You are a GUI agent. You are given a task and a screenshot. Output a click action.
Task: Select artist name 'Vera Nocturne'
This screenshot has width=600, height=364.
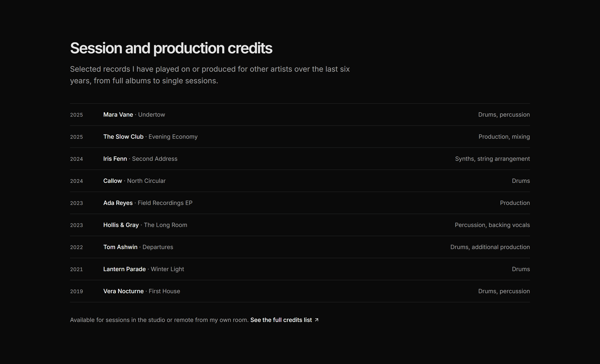point(124,291)
